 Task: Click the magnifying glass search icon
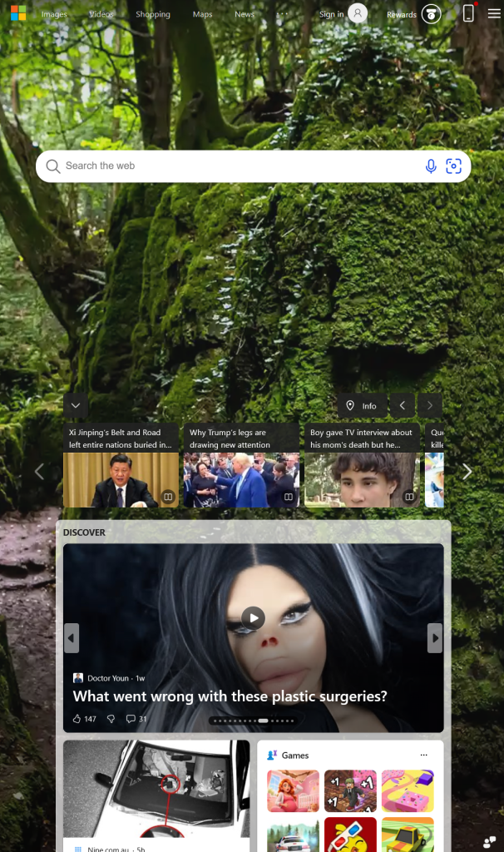[x=52, y=166]
